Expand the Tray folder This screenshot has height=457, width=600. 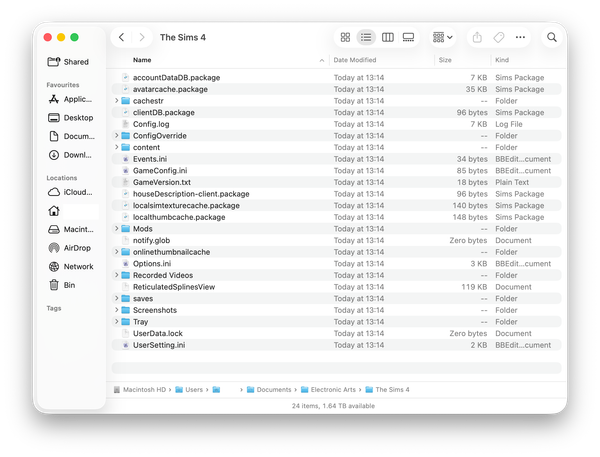(x=117, y=322)
